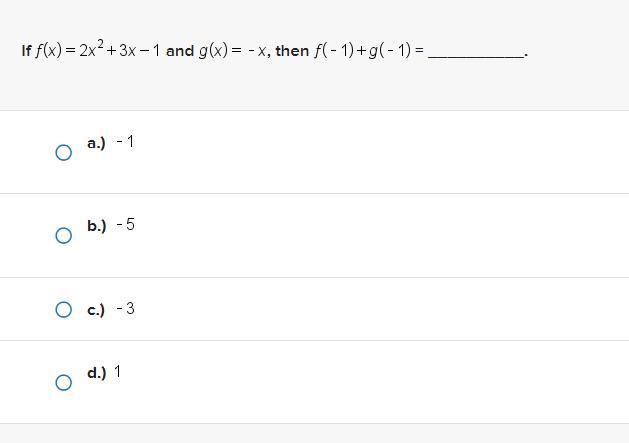
Task: Click the 'b.)' option label
Action: pos(96,226)
